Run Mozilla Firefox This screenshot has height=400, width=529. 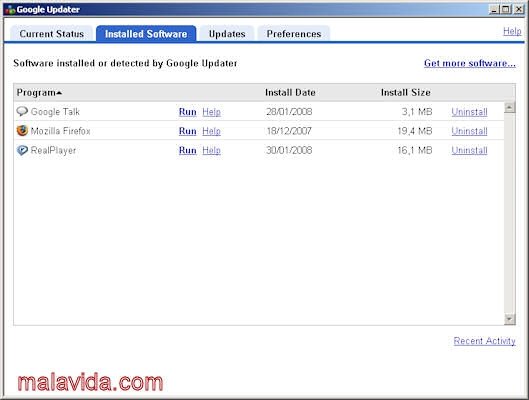coord(188,131)
